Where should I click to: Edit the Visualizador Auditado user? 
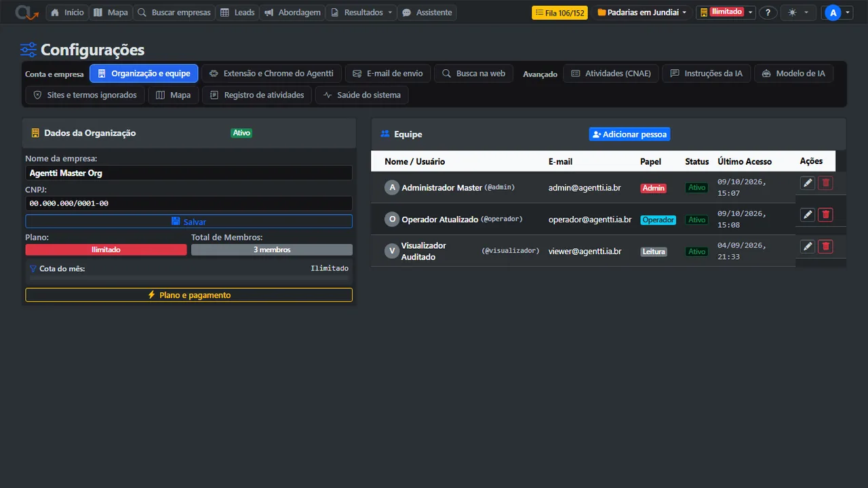[x=807, y=247]
